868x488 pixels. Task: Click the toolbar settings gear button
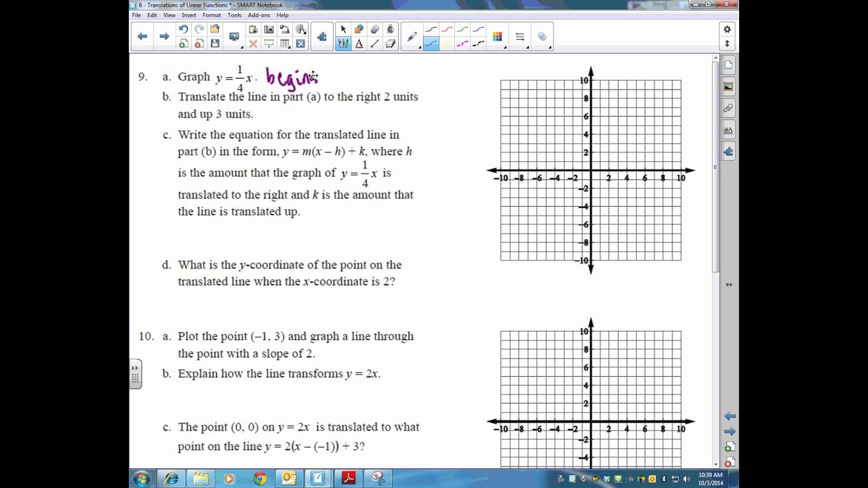(727, 29)
